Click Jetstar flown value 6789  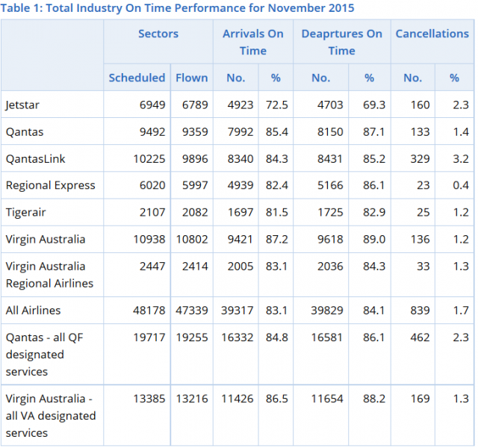pyautogui.click(x=195, y=105)
